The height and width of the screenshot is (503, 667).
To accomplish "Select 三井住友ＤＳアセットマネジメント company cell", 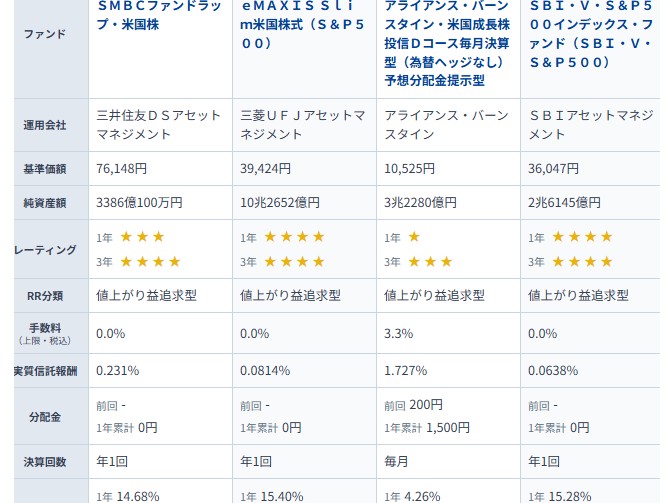I will (153, 124).
